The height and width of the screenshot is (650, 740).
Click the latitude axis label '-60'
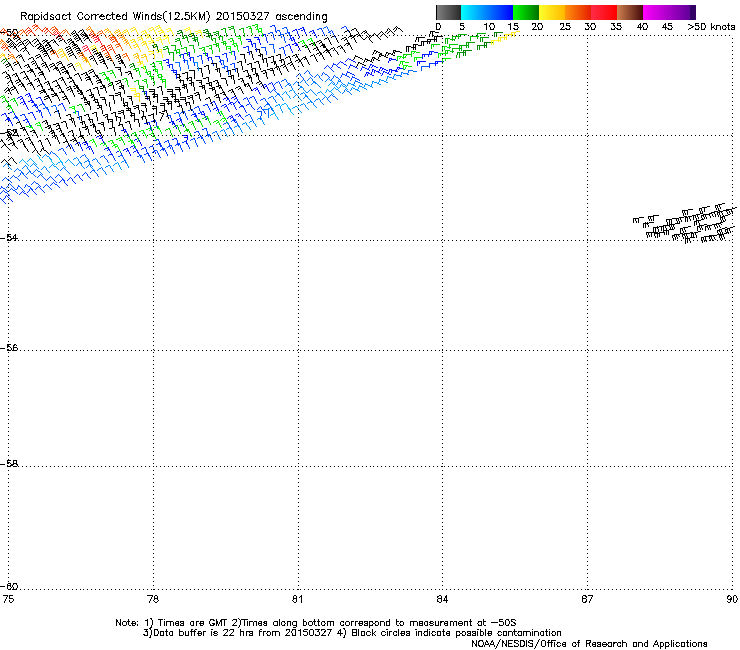pos(9,586)
